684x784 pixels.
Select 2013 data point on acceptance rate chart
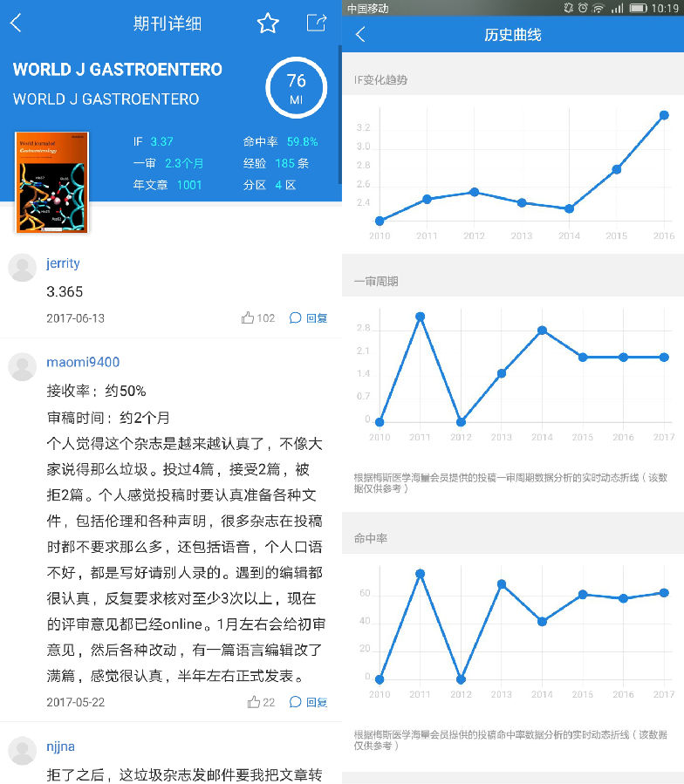pos(502,584)
